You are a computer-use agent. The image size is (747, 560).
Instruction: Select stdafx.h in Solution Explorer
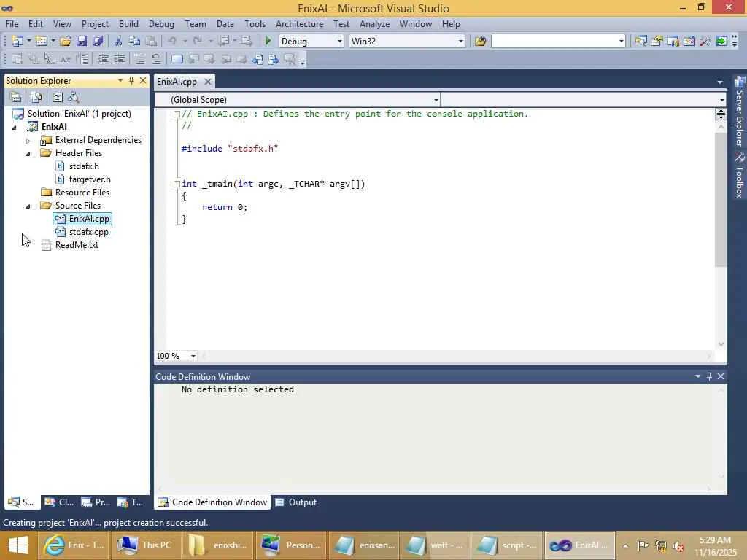84,166
